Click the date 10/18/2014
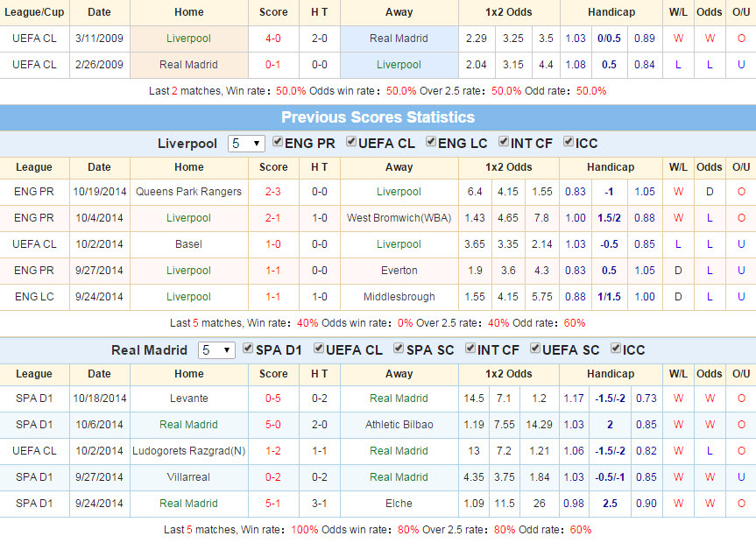756x543 pixels. (99, 398)
